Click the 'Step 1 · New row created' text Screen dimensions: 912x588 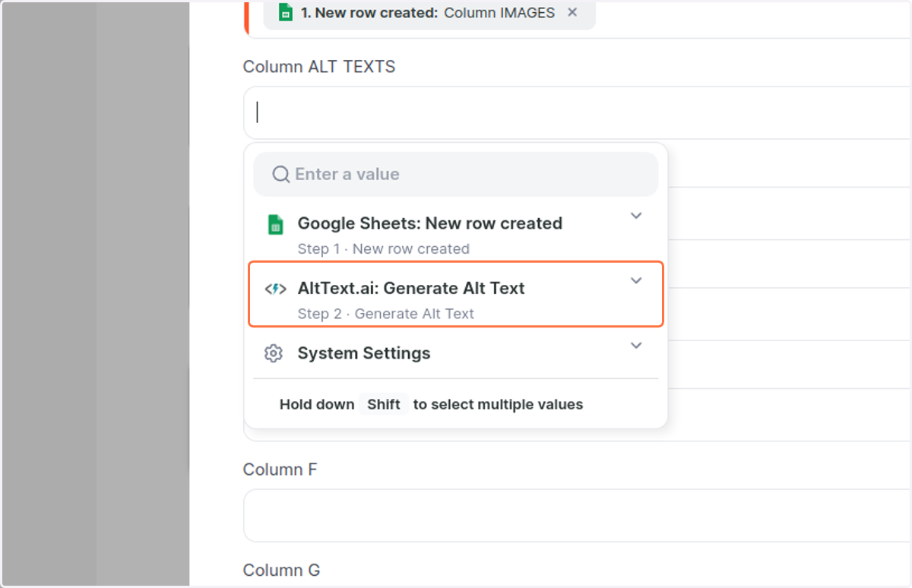pyautogui.click(x=384, y=249)
